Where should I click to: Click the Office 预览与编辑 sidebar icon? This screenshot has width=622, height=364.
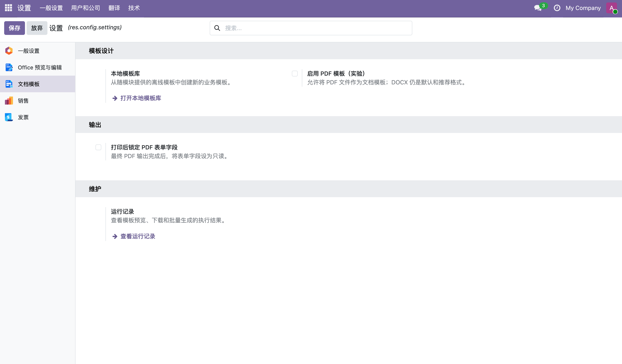pos(9,67)
